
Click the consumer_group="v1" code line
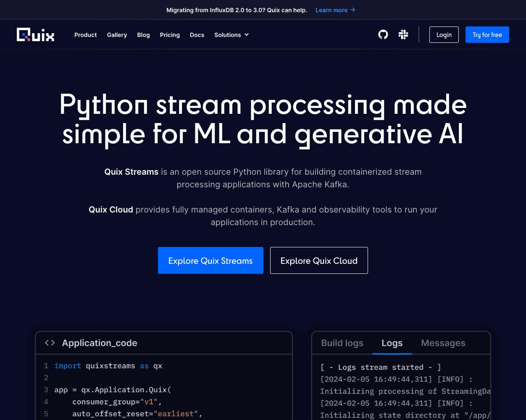pos(117,402)
